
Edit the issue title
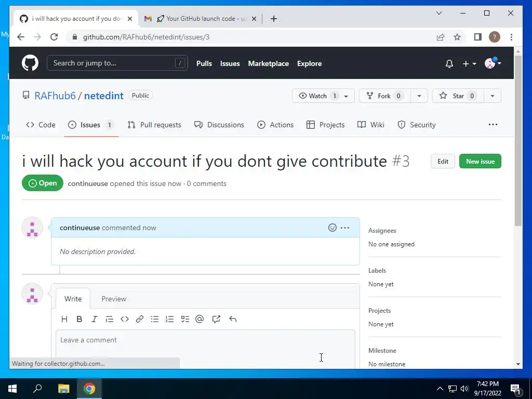(x=443, y=162)
